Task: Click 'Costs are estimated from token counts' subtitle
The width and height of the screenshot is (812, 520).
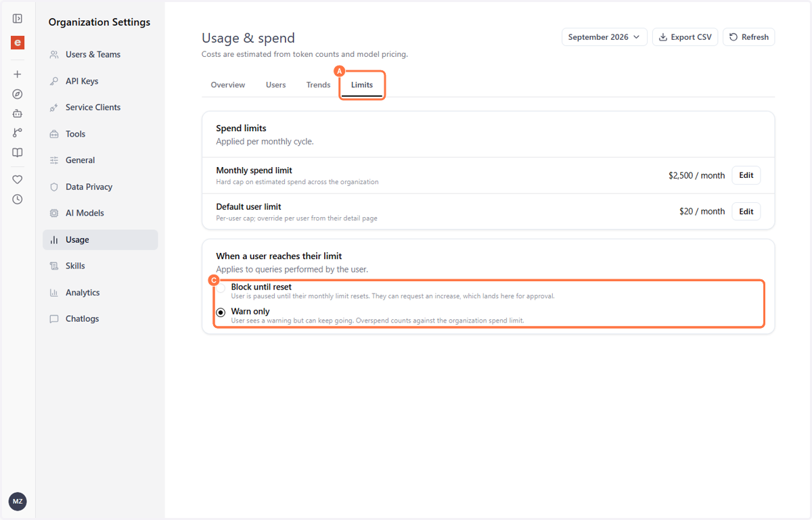Action: [x=304, y=54]
